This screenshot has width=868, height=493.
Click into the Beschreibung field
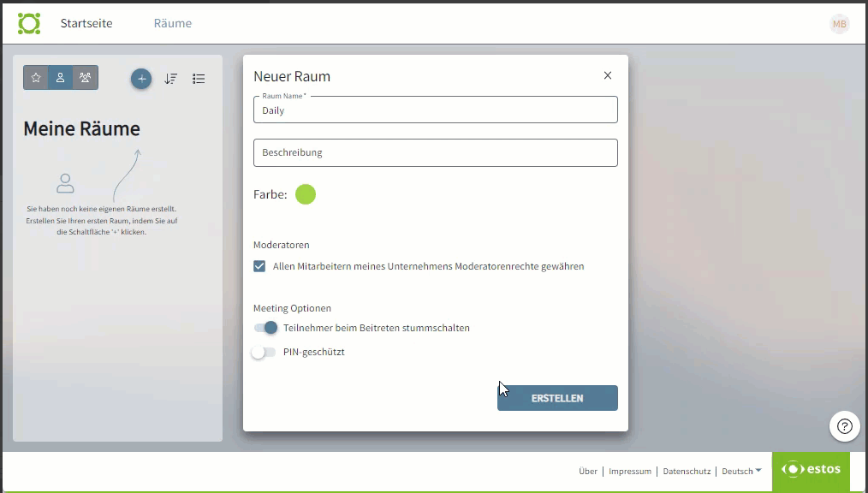click(435, 152)
